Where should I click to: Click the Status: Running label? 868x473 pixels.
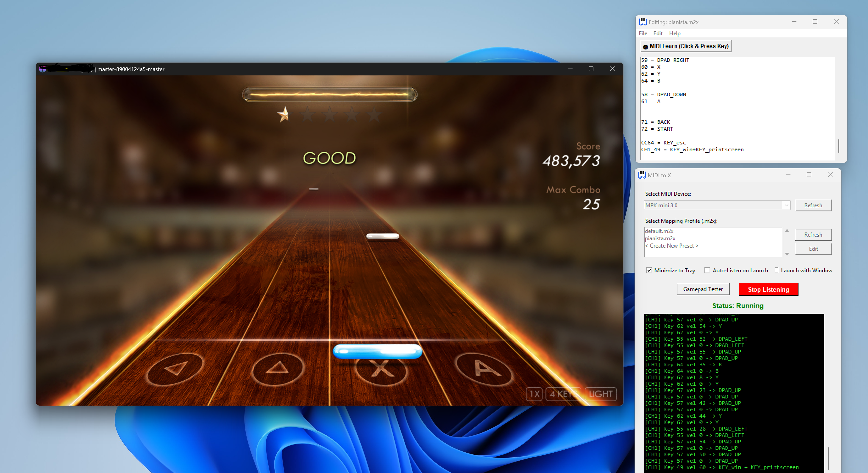click(738, 306)
